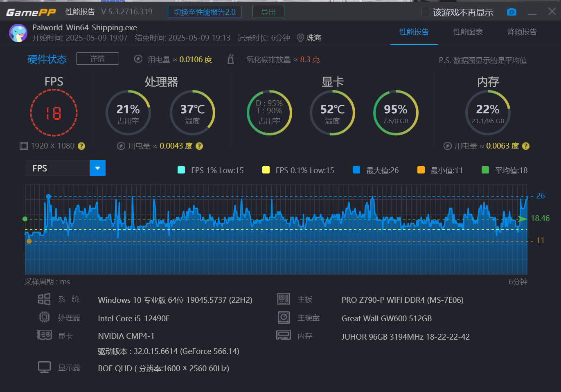Click the 95% 7.6/8 GB VRAM gauge
This screenshot has height=392, width=561.
click(x=396, y=113)
